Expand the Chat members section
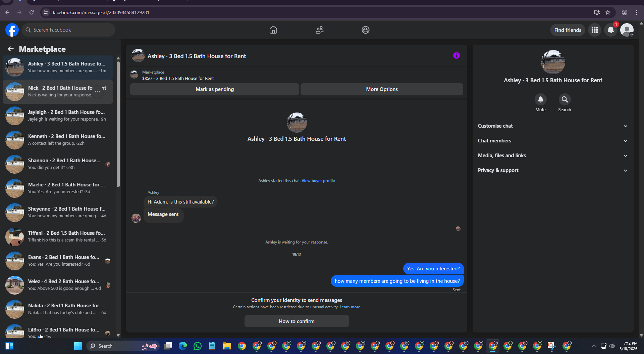This screenshot has height=354, width=644. pyautogui.click(x=553, y=141)
